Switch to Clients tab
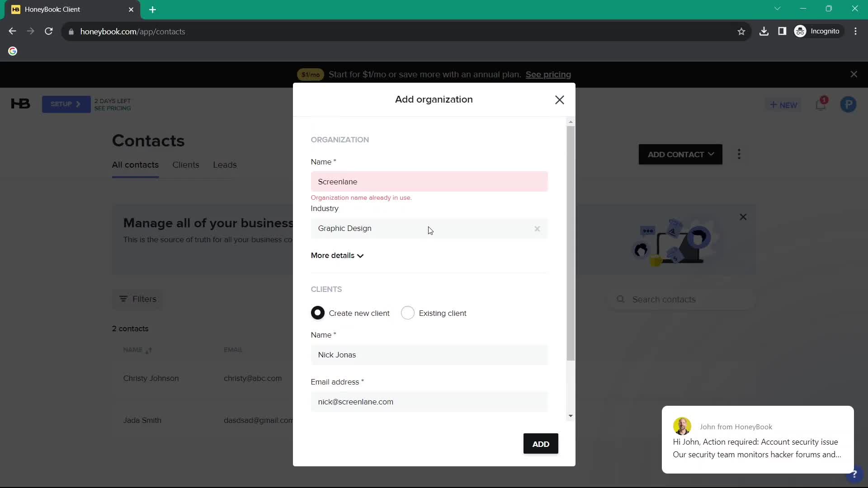Viewport: 868px width, 488px height. pyautogui.click(x=186, y=165)
